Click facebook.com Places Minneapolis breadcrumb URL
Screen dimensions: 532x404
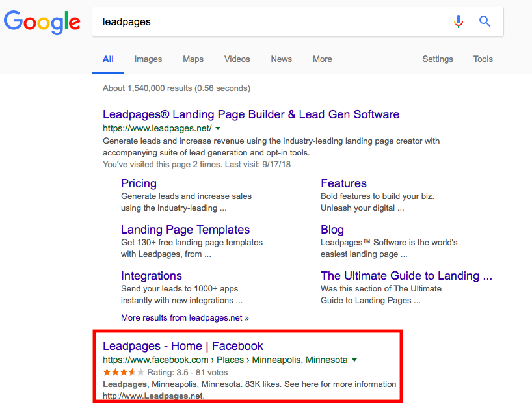pyautogui.click(x=225, y=360)
